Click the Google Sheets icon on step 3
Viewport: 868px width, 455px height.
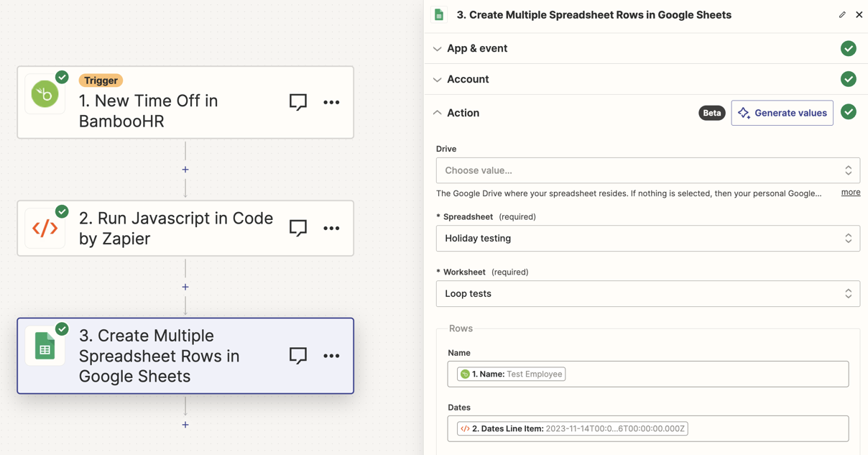(x=45, y=346)
